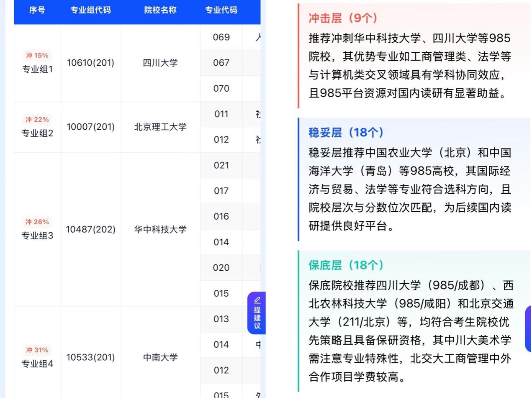Click the 序号 column header

click(37, 10)
